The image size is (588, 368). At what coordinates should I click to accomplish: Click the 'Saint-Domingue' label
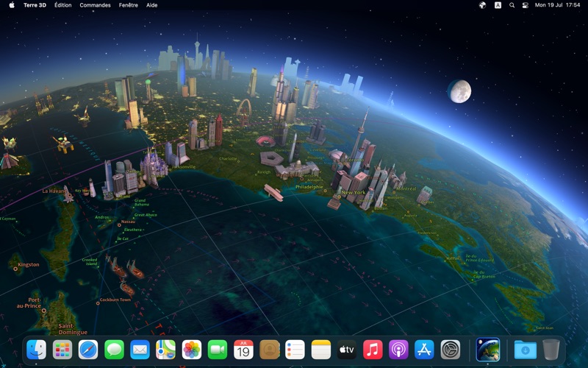pyautogui.click(x=73, y=329)
